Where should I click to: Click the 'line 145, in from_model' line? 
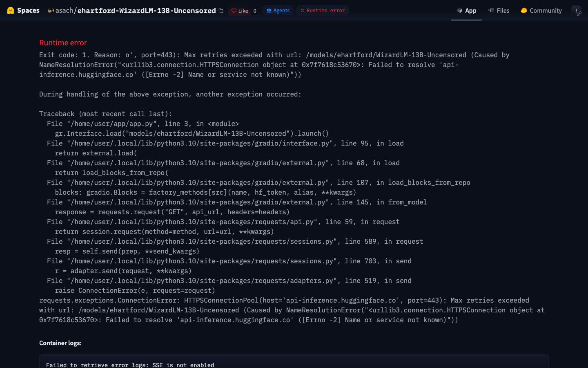click(x=237, y=202)
